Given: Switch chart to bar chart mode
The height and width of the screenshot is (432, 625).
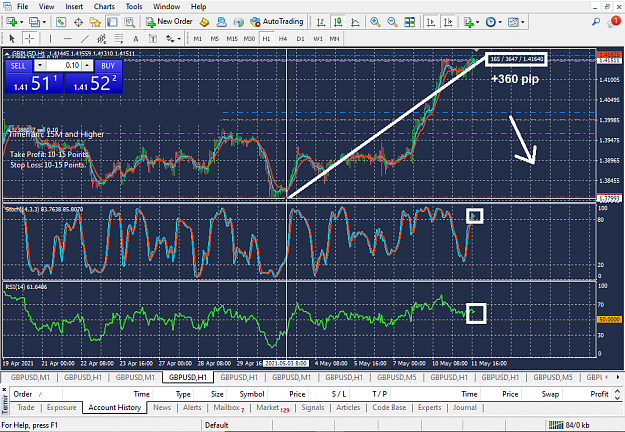Looking at the screenshot, I should pos(320,22).
